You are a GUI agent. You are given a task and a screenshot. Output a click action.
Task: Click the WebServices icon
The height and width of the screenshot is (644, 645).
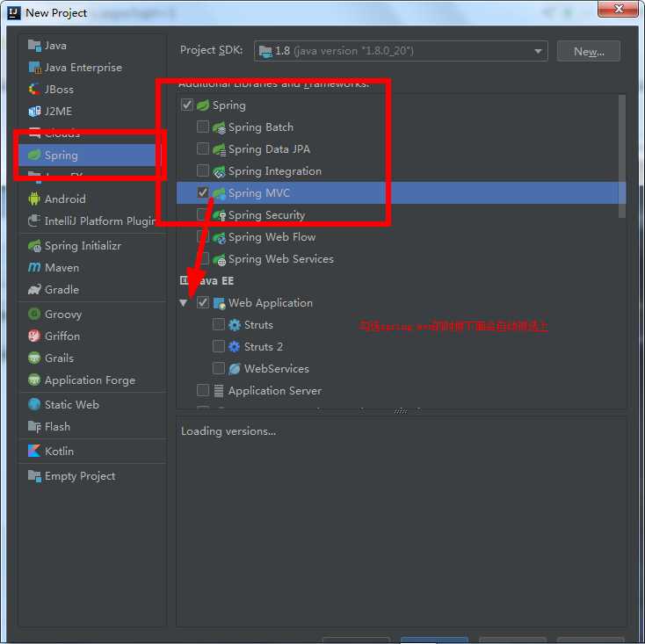[235, 368]
